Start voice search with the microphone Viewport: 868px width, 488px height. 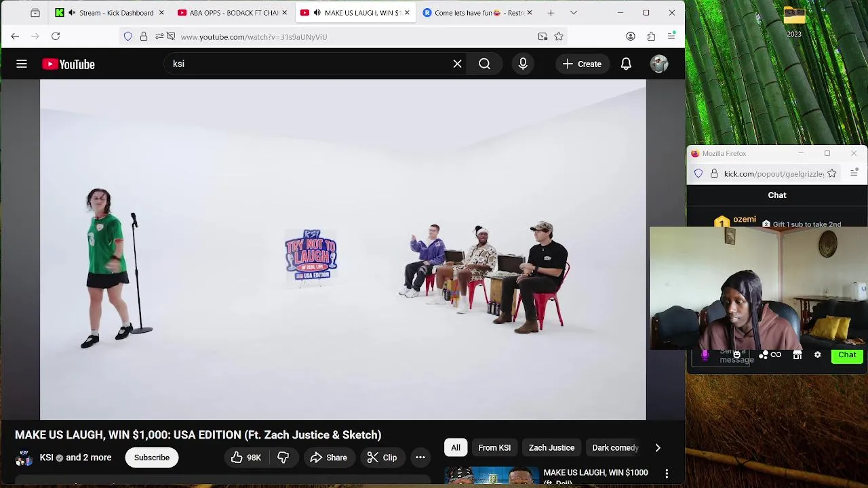(x=523, y=64)
